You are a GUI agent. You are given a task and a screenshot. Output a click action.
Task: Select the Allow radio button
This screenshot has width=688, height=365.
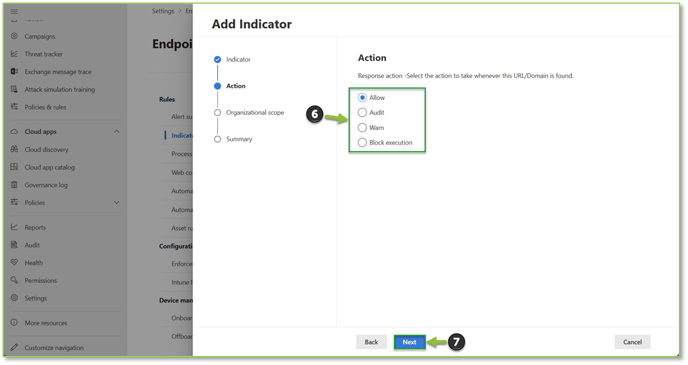(x=362, y=97)
